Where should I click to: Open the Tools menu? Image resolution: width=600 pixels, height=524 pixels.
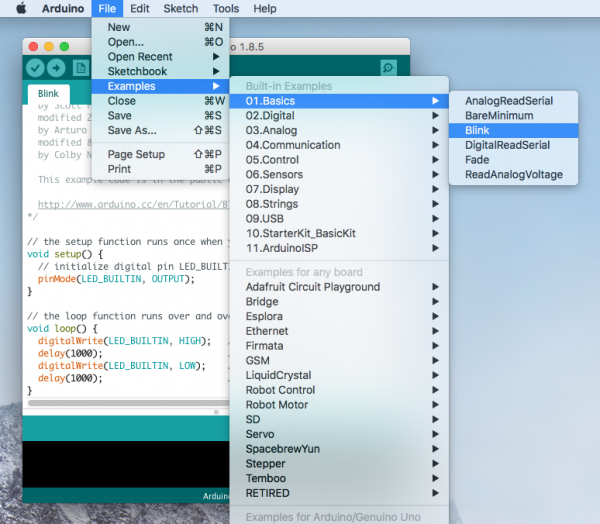pyautogui.click(x=226, y=8)
